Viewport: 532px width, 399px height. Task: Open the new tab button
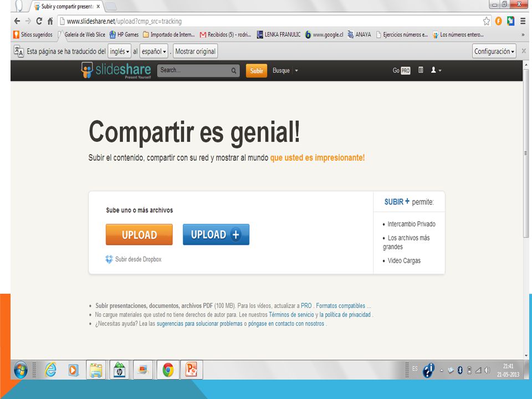click(x=111, y=7)
